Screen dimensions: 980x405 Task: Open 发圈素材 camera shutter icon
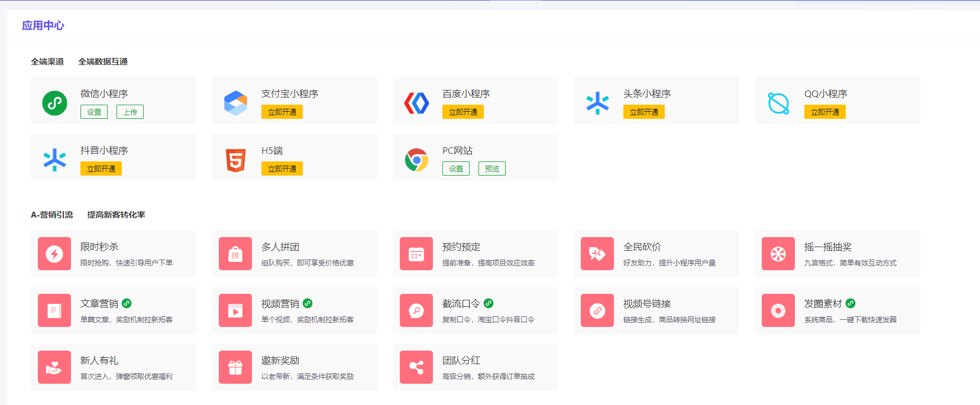tap(778, 310)
